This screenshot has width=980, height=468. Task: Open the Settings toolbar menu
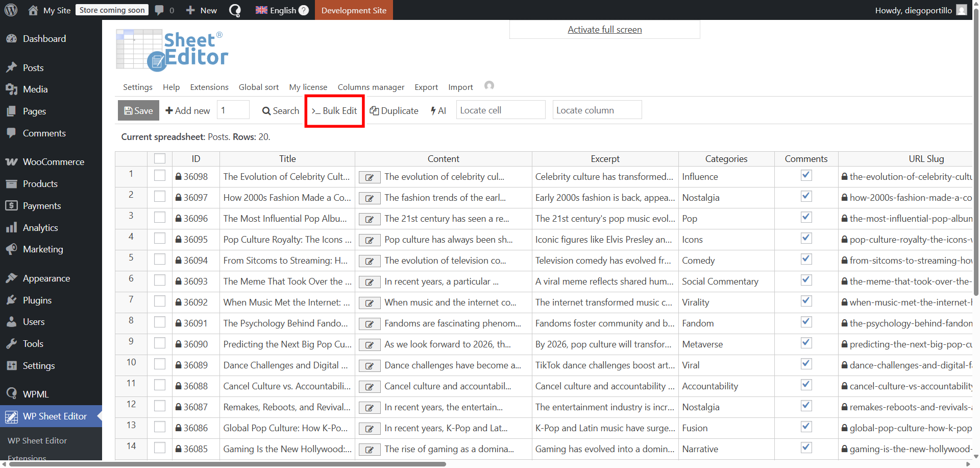click(137, 87)
